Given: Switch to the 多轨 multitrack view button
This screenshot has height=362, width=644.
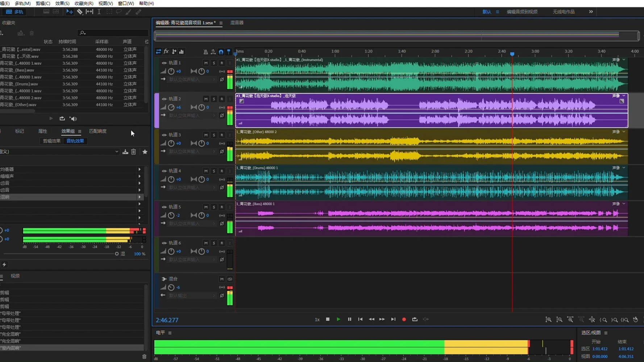Looking at the screenshot, I should (15, 12).
